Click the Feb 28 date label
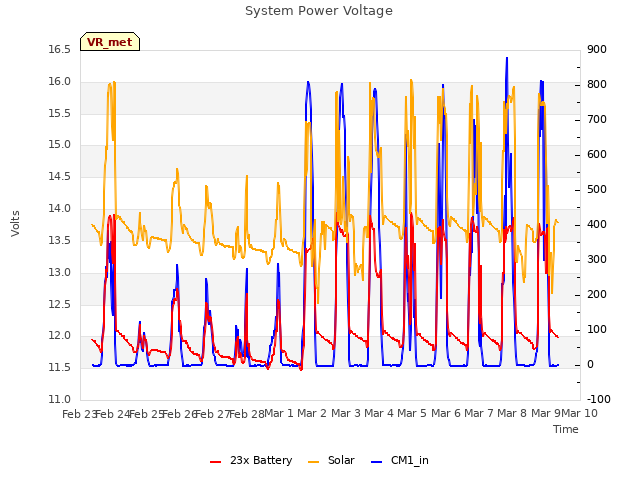This screenshot has height=480, width=640. point(247,414)
